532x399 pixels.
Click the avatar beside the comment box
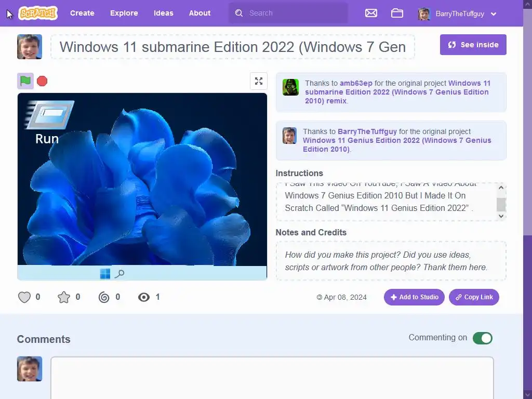30,369
